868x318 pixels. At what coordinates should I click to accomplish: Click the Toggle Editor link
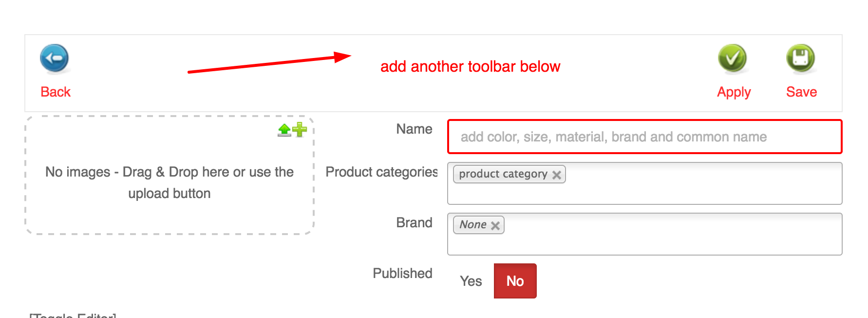coord(73,315)
